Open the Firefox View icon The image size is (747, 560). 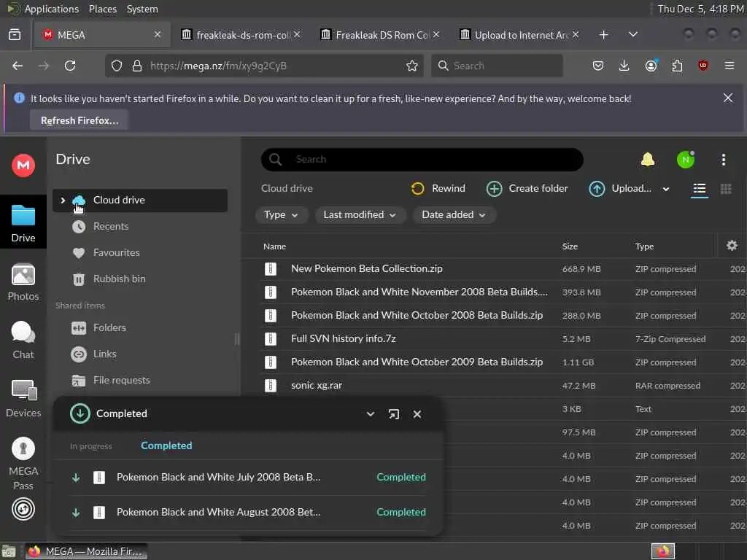point(15,35)
